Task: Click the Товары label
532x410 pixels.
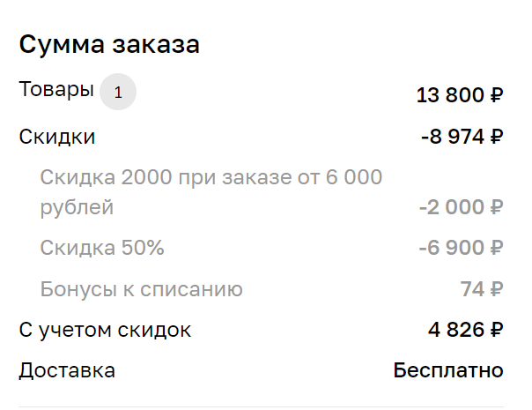Action: tap(56, 90)
